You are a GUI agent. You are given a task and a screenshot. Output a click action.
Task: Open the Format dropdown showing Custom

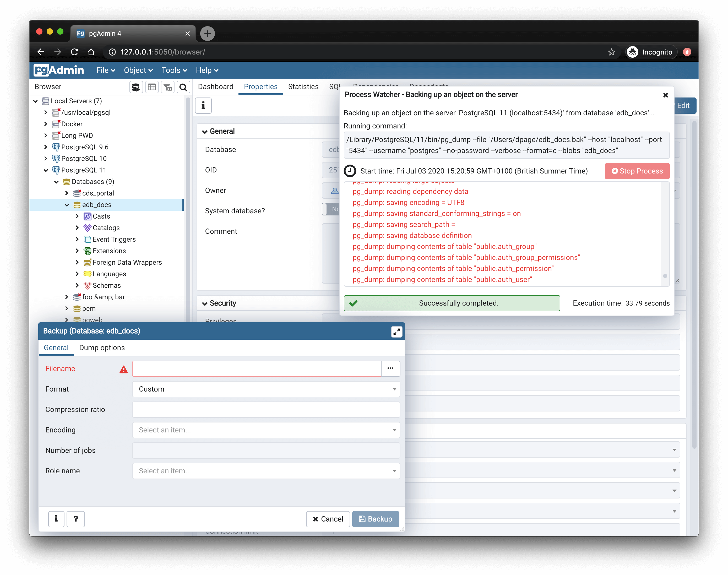pyautogui.click(x=266, y=389)
